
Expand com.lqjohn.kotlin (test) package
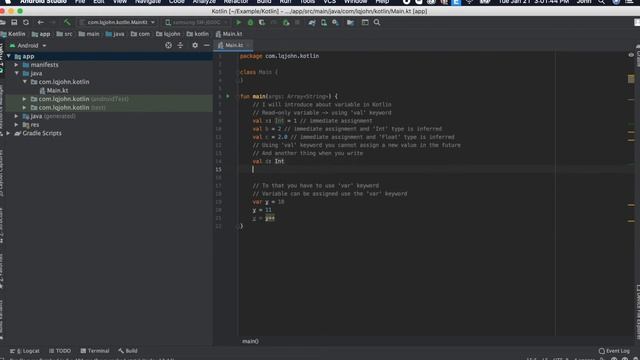(x=24, y=108)
